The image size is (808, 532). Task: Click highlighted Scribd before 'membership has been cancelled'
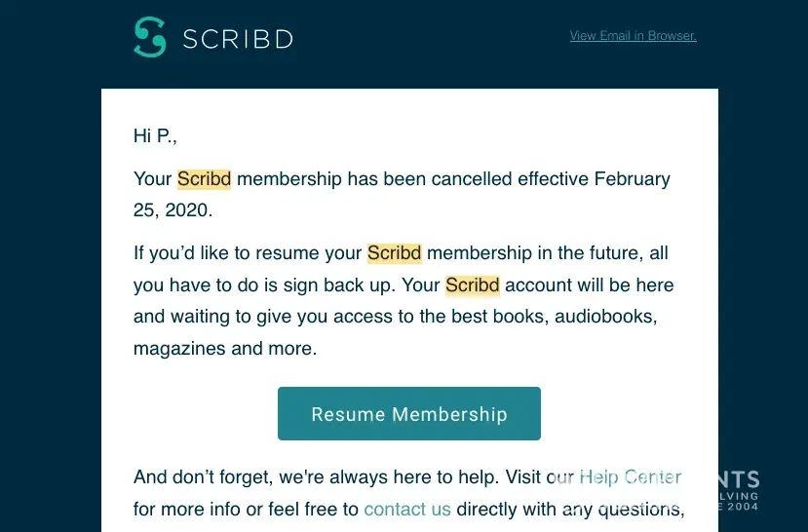point(204,179)
